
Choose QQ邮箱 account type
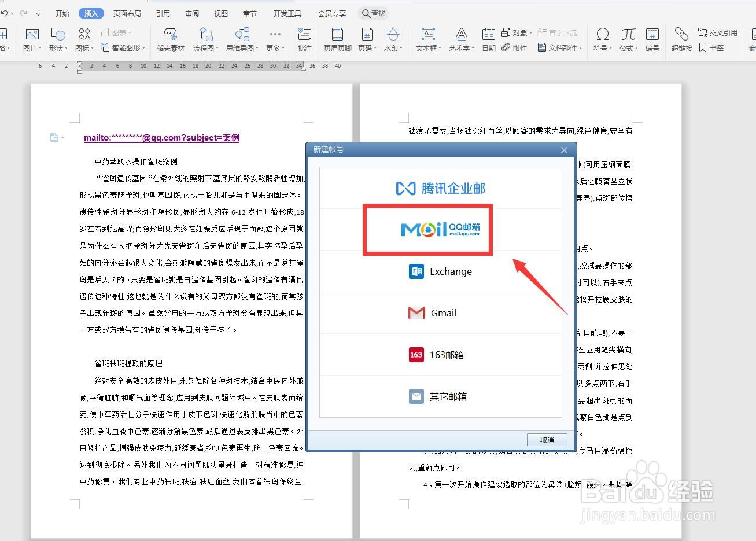click(x=441, y=230)
